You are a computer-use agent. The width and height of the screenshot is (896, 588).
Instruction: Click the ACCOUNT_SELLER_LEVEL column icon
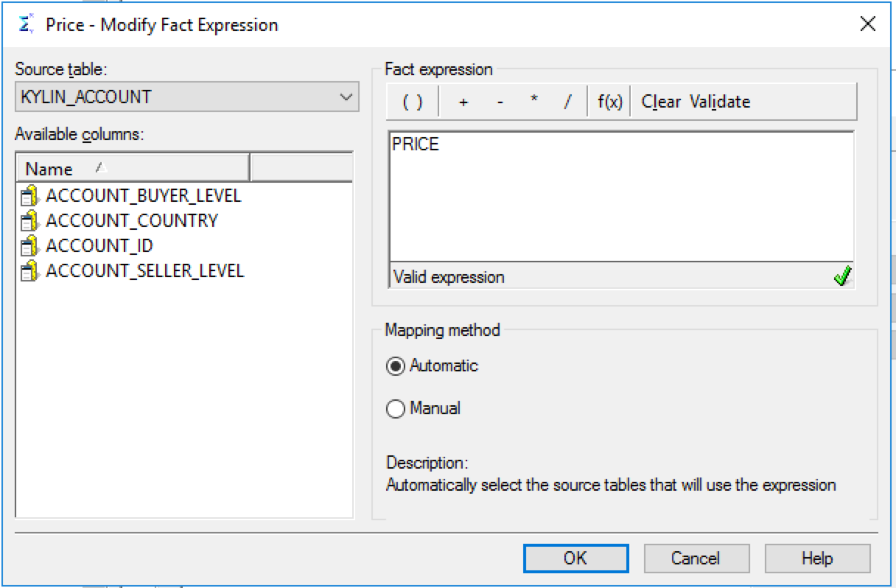[x=29, y=271]
